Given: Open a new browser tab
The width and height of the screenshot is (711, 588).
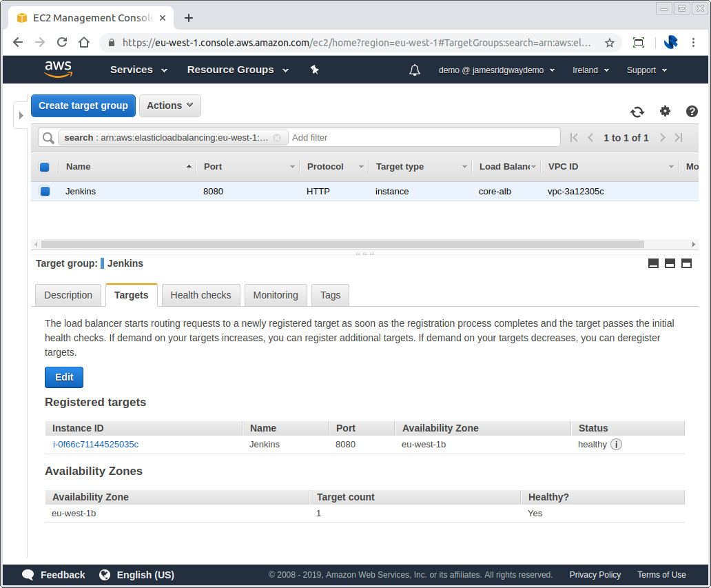Looking at the screenshot, I should (x=189, y=18).
